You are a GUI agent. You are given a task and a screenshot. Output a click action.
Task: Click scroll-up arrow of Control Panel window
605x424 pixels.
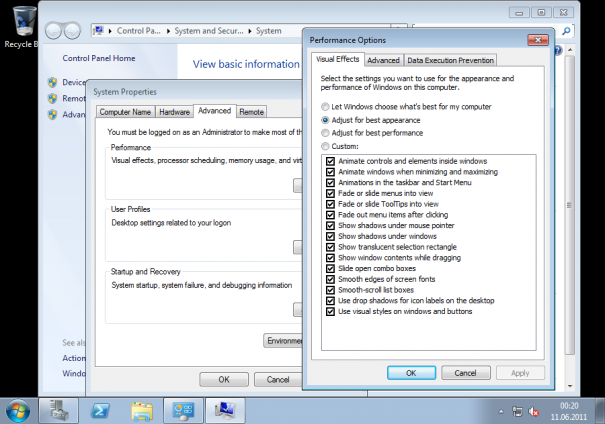(570, 50)
